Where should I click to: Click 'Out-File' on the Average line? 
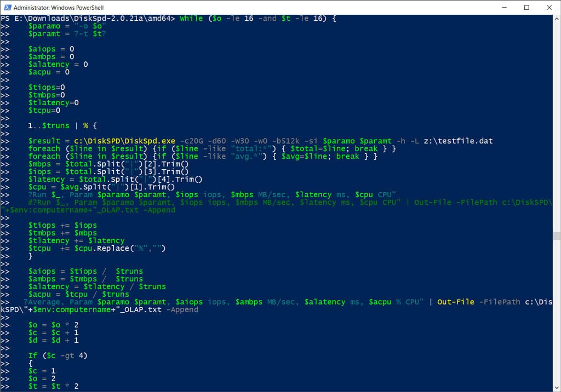click(x=455, y=302)
